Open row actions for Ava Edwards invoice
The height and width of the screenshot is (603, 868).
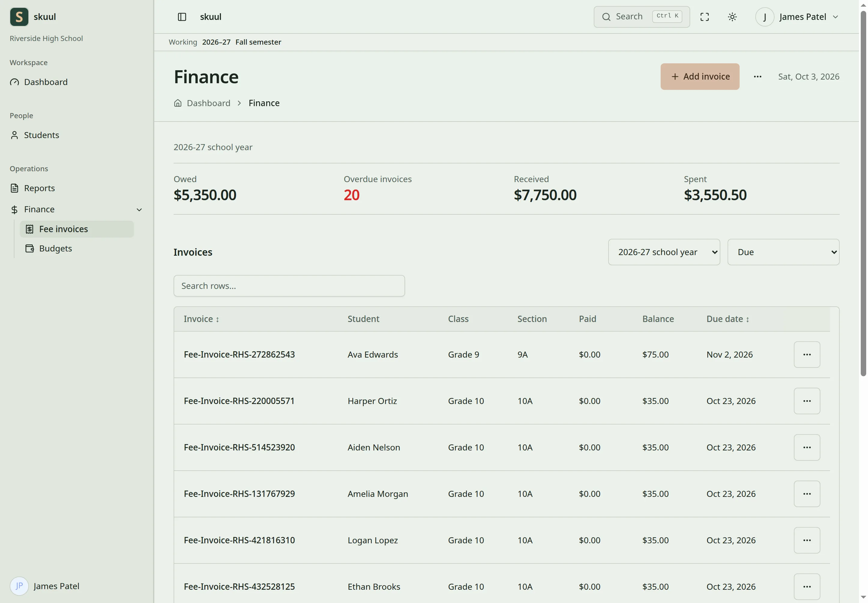coord(807,354)
